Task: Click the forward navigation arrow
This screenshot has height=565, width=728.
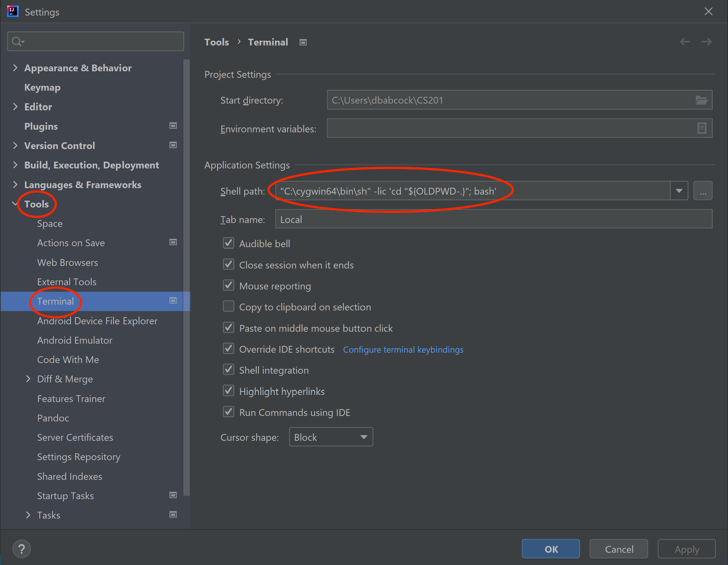Action: (x=706, y=42)
